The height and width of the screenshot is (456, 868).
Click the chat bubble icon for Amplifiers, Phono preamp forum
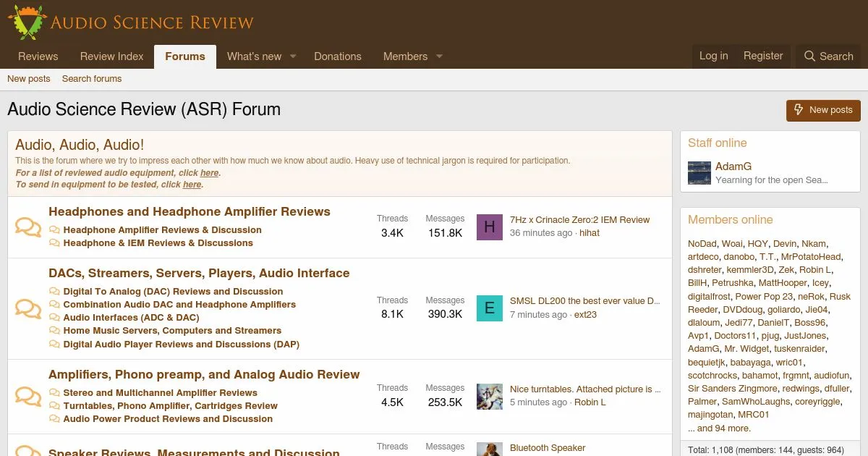coord(28,396)
